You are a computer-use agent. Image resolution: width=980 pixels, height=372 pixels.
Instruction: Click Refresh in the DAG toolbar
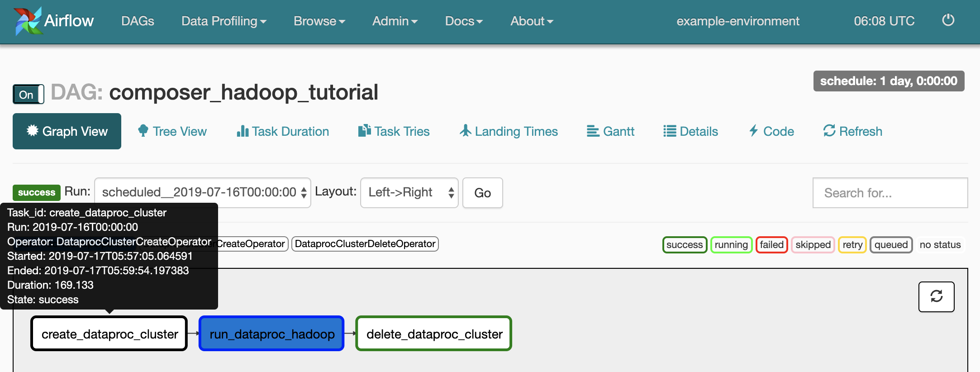pyautogui.click(x=853, y=131)
